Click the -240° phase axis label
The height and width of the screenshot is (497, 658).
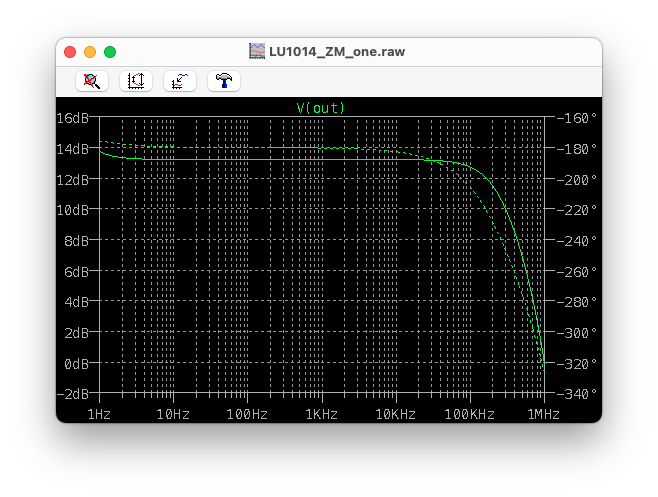(x=577, y=241)
